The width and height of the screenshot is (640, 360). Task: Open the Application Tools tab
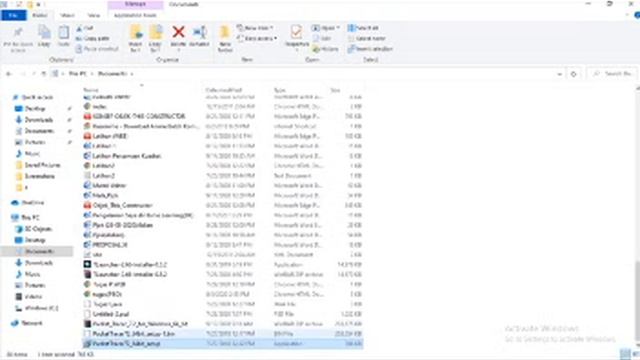(135, 16)
